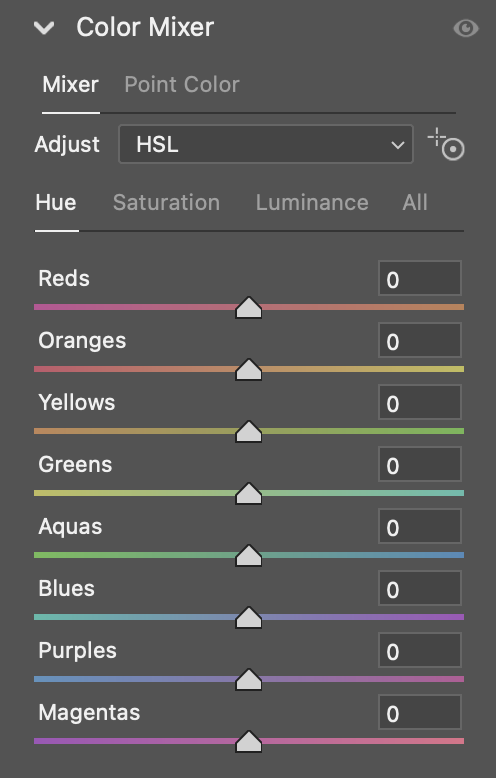496x778 pixels.
Task: Toggle the Color Mixer visibility eye
Action: click(x=466, y=28)
